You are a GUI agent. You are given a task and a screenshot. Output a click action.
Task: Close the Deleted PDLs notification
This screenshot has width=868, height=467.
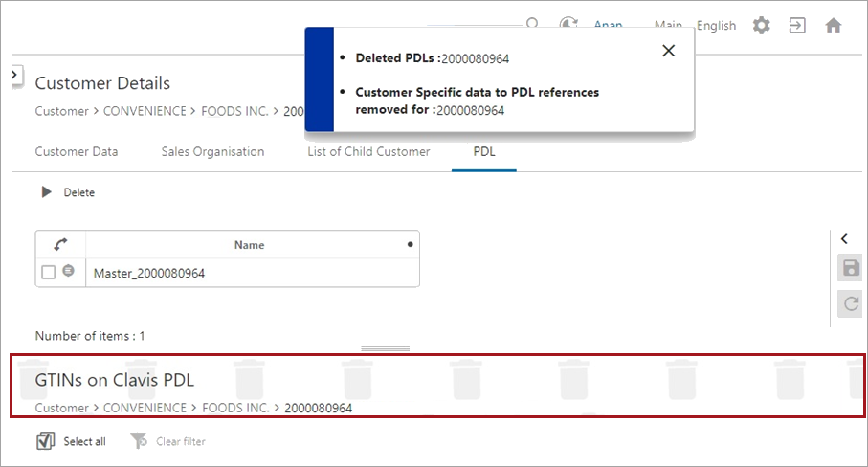pos(669,51)
